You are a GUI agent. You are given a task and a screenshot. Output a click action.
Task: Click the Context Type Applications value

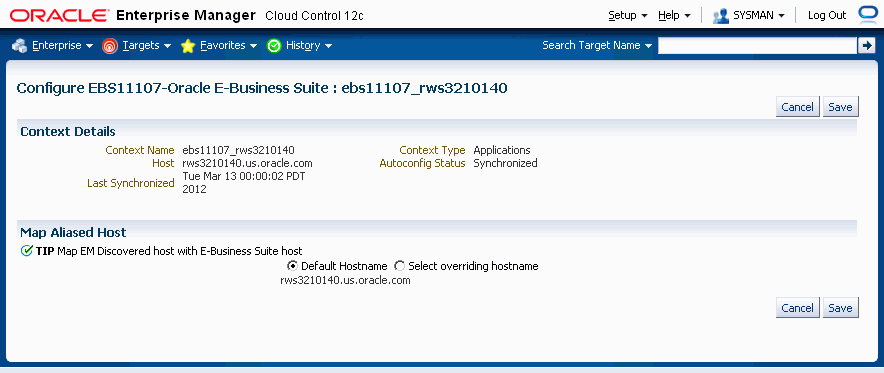[502, 150]
